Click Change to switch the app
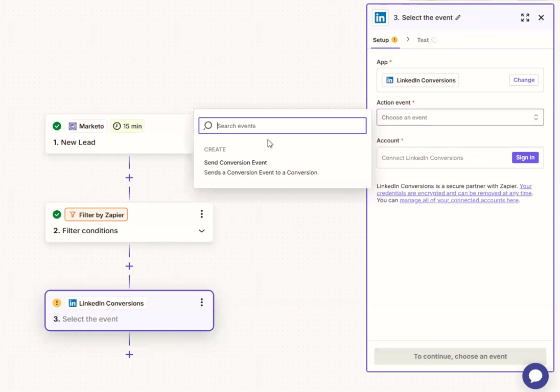The image size is (560, 392). point(524,80)
